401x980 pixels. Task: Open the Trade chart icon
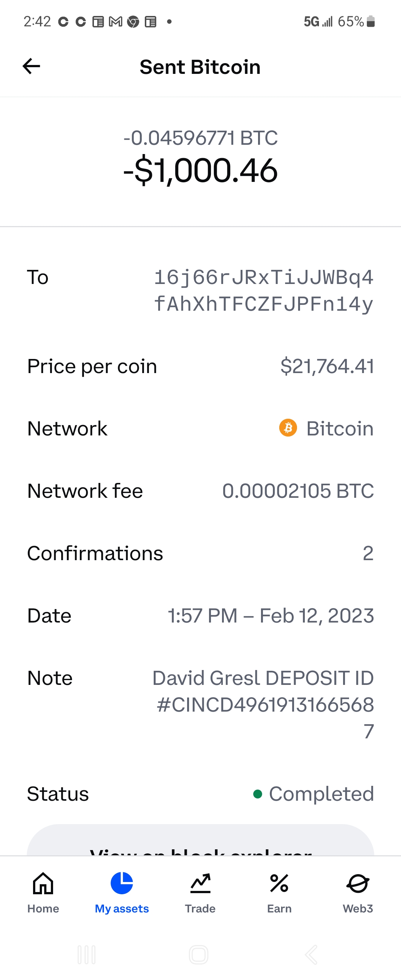coord(200,883)
